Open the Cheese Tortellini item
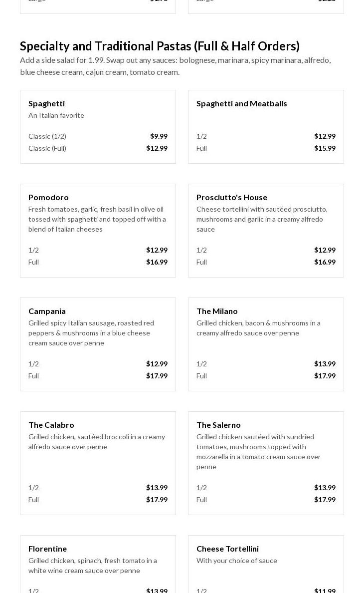Screen dimensions: 364x593 tap(228, 549)
